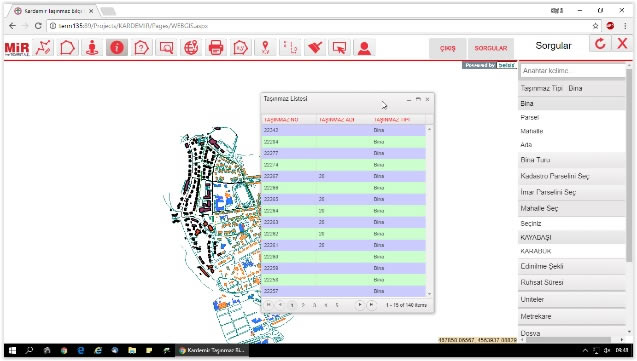
Task: Expand İmar Parselini Seç section
Action: pyautogui.click(x=572, y=192)
